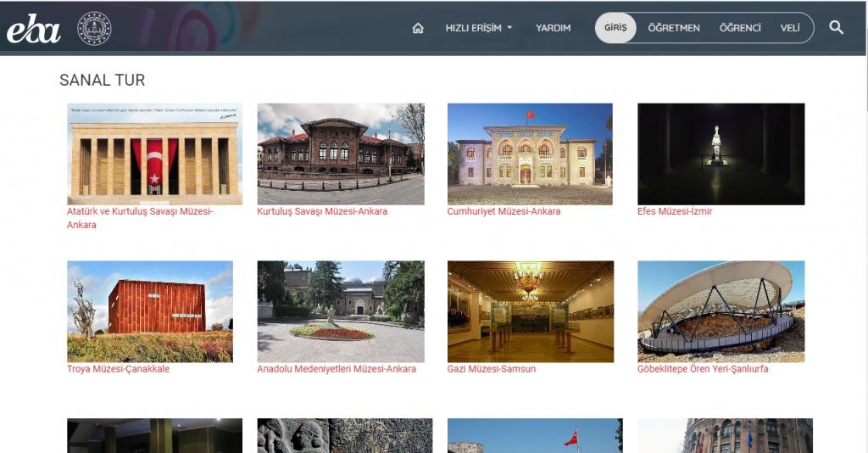Open the Gazi Müzesi interior thumbnail
The image size is (868, 453).
point(530,311)
